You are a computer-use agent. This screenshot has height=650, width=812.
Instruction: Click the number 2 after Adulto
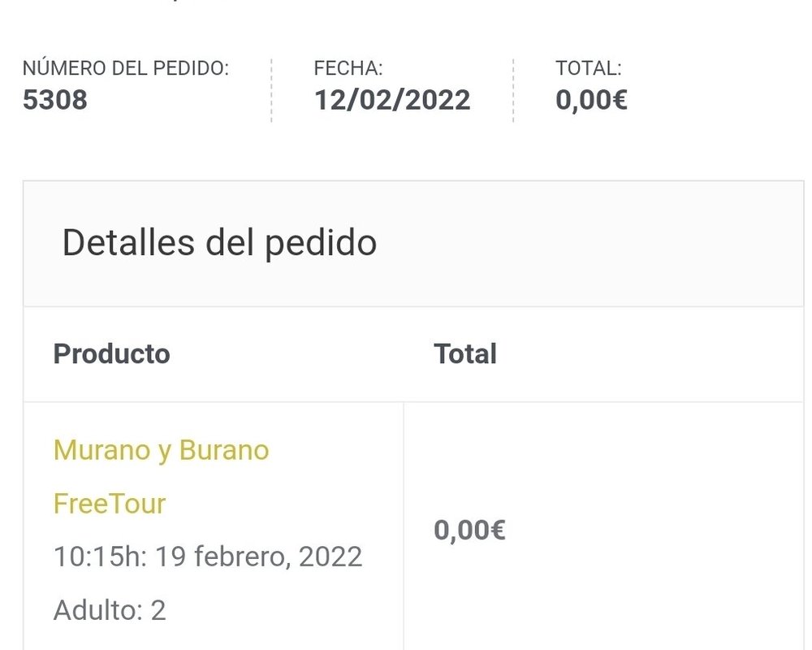[158, 609]
